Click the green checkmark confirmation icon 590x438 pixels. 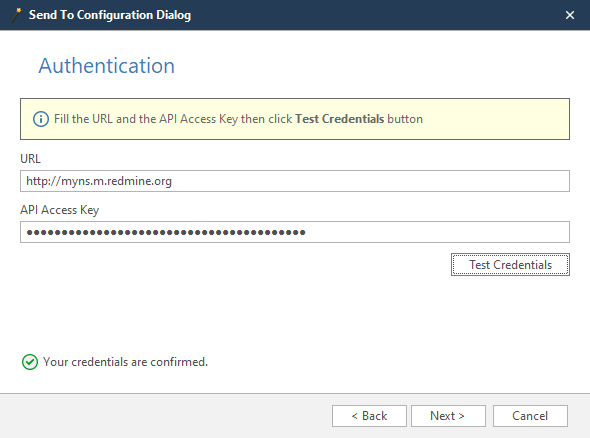click(x=30, y=362)
